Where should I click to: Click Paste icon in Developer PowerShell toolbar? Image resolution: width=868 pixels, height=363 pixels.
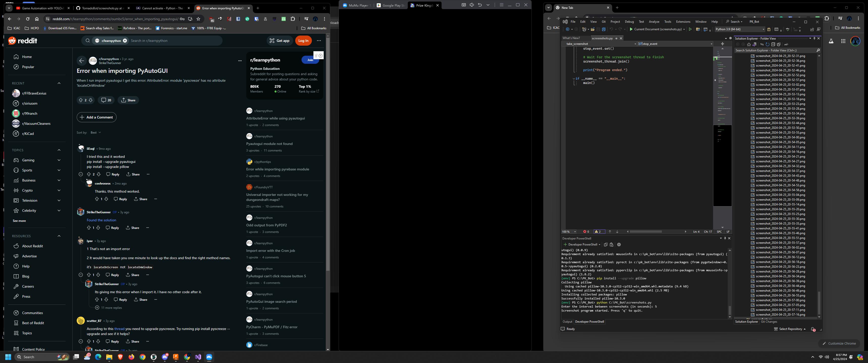click(612, 245)
